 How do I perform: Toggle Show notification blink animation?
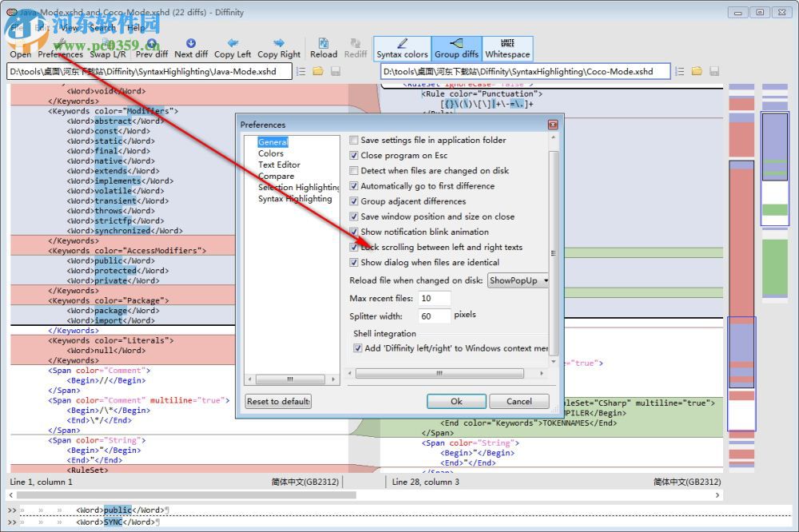[x=354, y=232]
